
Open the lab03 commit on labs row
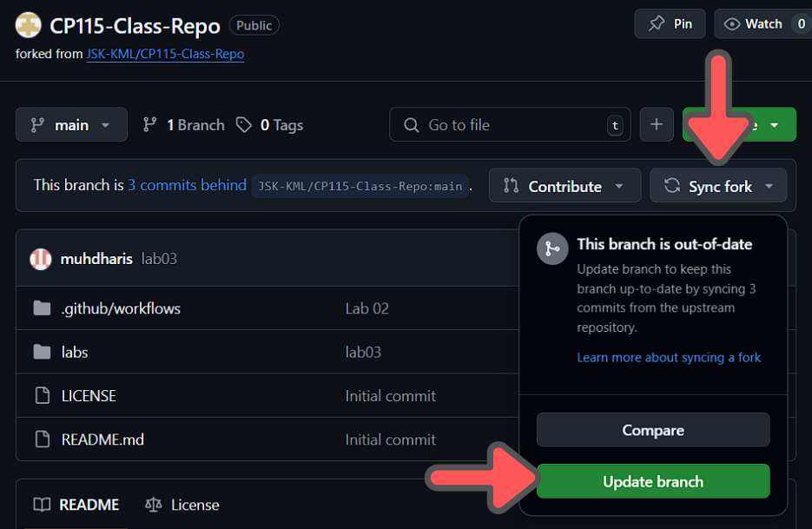tap(363, 353)
